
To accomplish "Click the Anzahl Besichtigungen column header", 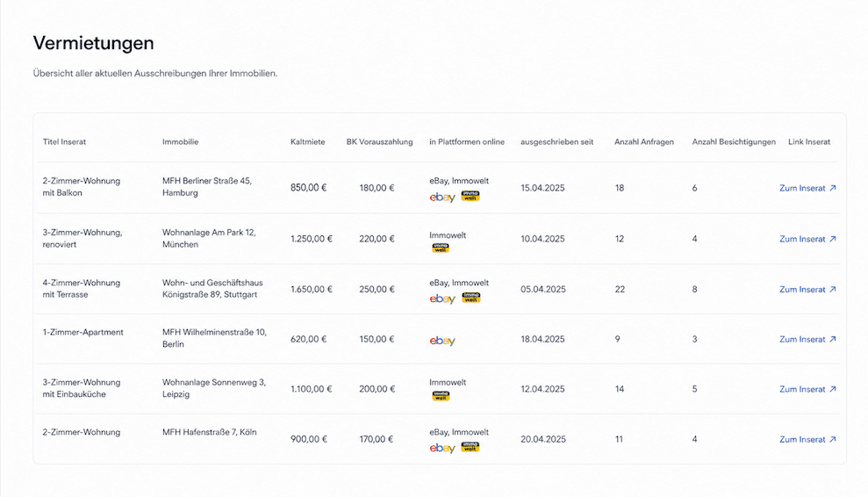I will point(734,142).
